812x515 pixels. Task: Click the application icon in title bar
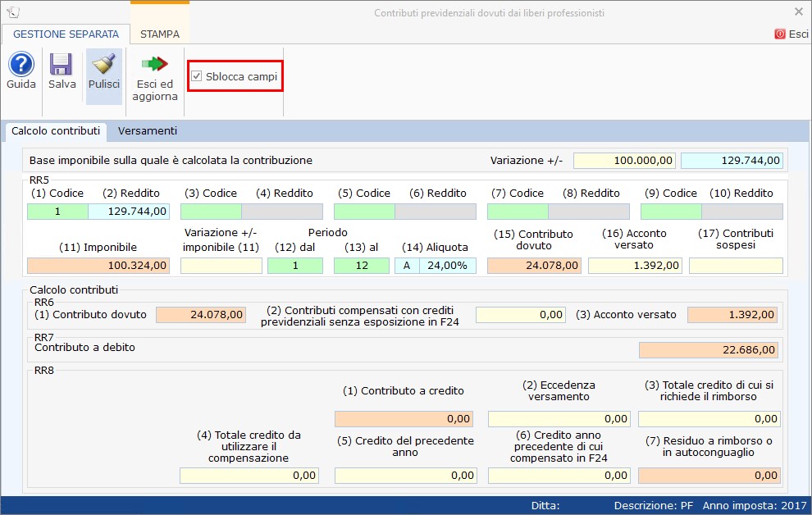[x=13, y=12]
